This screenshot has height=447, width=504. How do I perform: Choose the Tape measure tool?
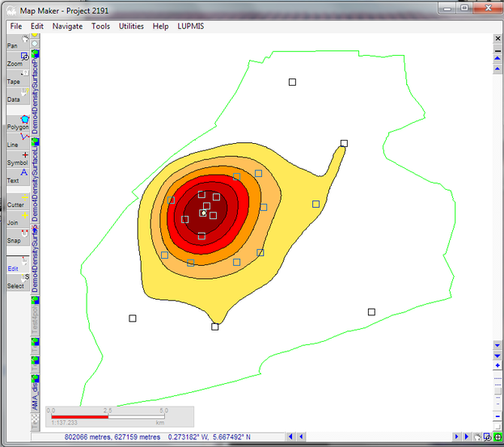(x=18, y=78)
